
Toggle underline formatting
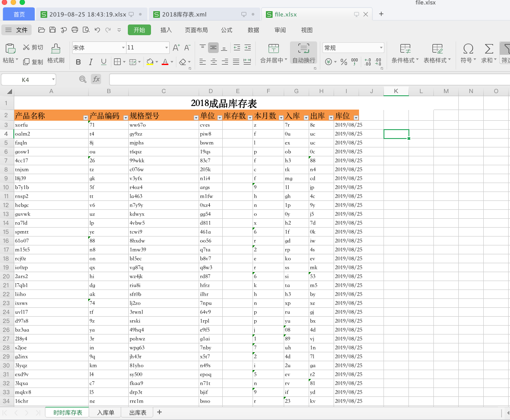103,62
